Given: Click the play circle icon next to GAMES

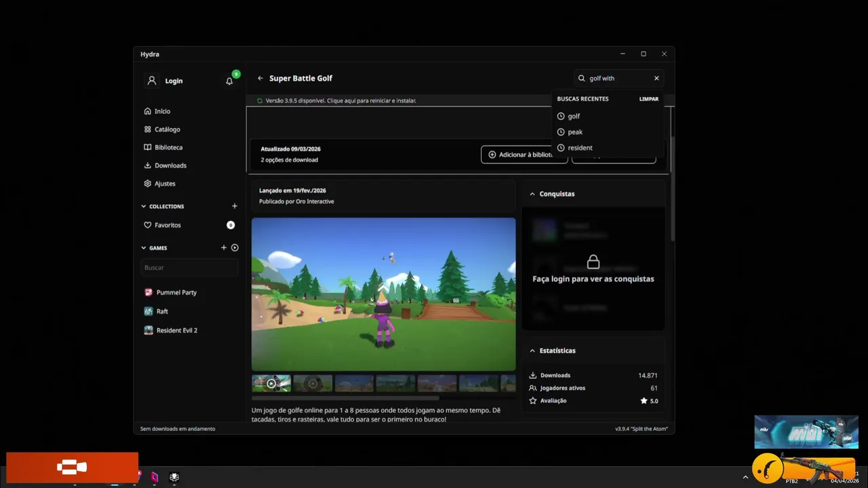Looking at the screenshot, I should tap(235, 248).
